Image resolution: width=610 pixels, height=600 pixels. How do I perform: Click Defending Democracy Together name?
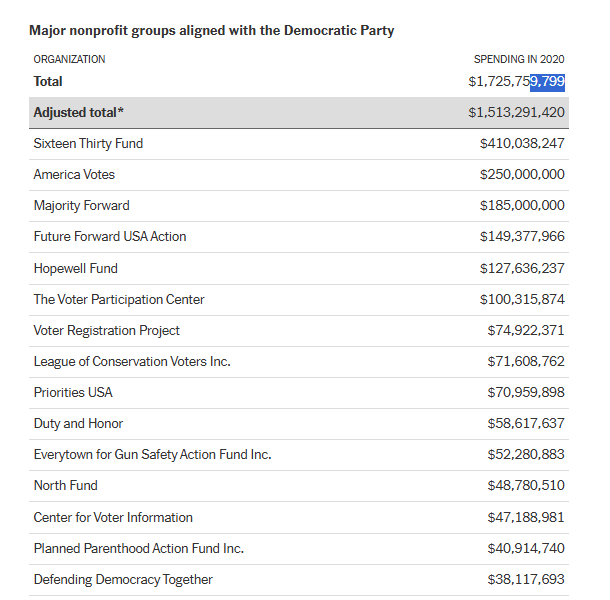click(x=123, y=579)
